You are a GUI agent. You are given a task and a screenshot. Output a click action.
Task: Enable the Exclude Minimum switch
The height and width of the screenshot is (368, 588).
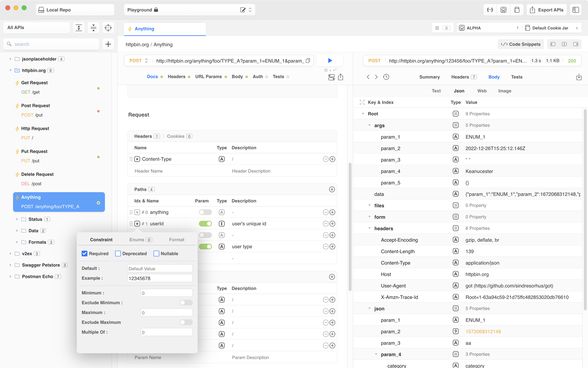tap(186, 303)
